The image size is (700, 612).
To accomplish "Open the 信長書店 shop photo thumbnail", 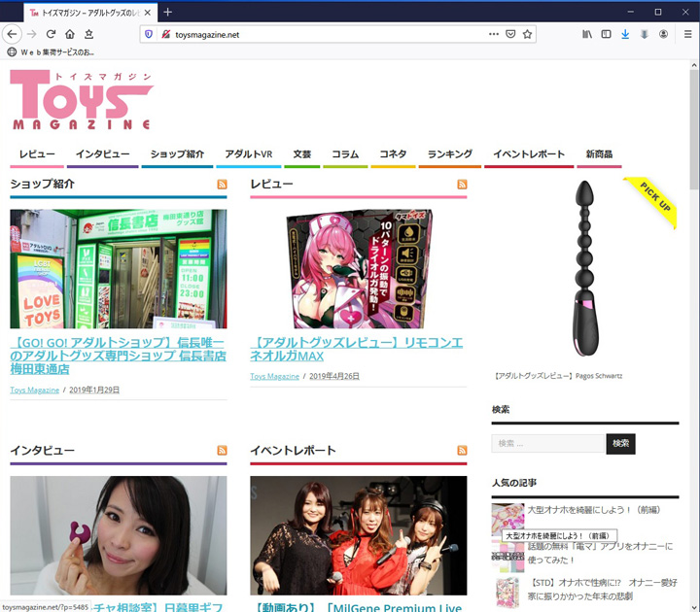I will click(x=119, y=269).
